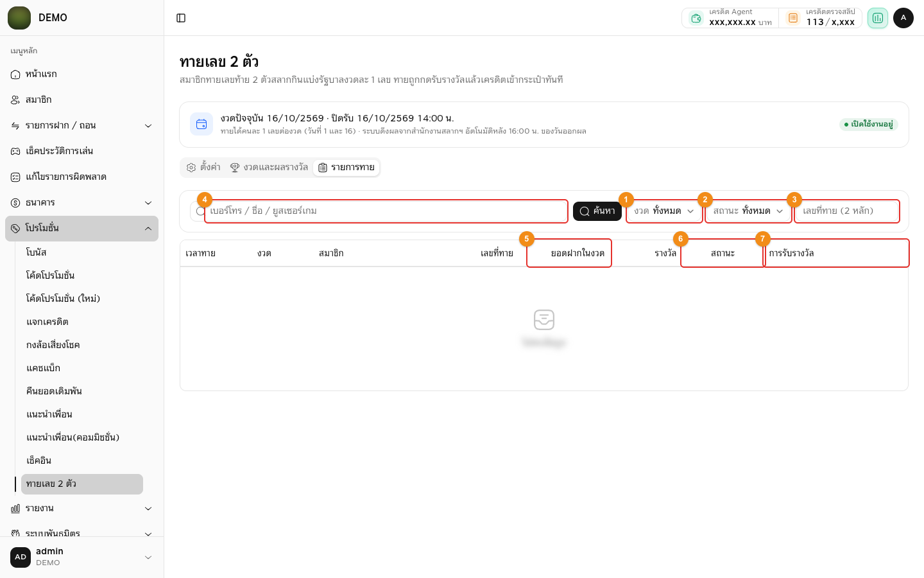Open โค้ดโปรโมชั่น submenu item
The width and height of the screenshot is (924, 578).
click(x=82, y=276)
